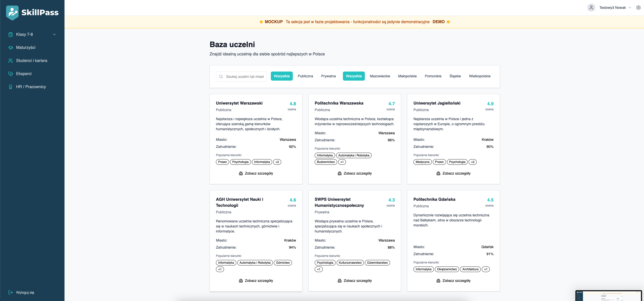The image size is (644, 301).
Task: Go to the Eksperci section
Action: point(32,74)
